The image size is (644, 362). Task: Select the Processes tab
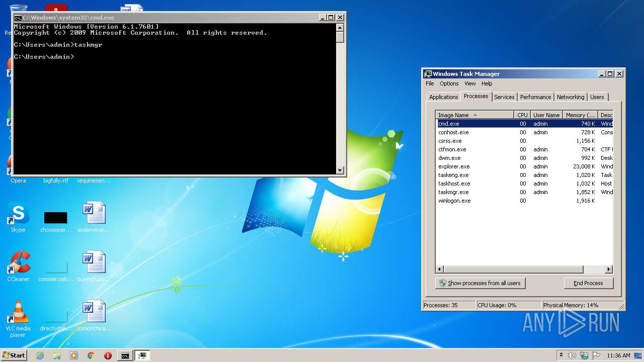(x=476, y=96)
